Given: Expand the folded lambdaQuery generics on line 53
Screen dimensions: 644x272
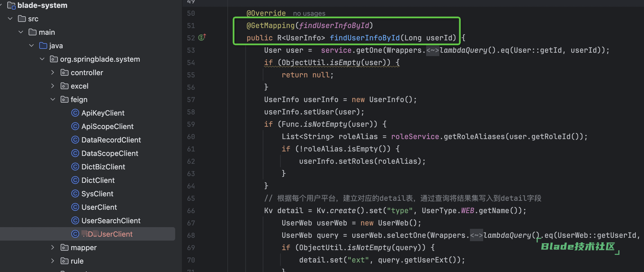Looking at the screenshot, I should (432, 50).
